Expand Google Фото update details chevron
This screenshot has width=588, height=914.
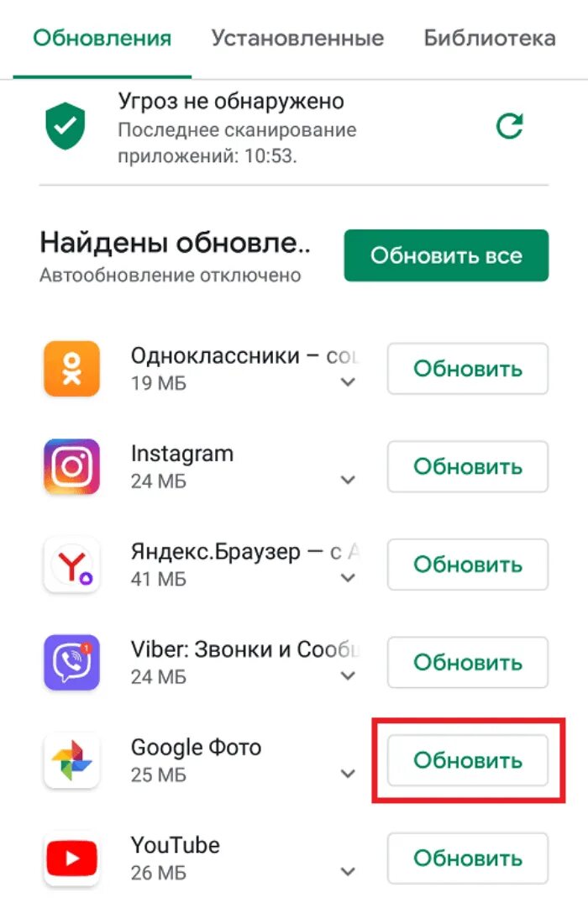[348, 774]
